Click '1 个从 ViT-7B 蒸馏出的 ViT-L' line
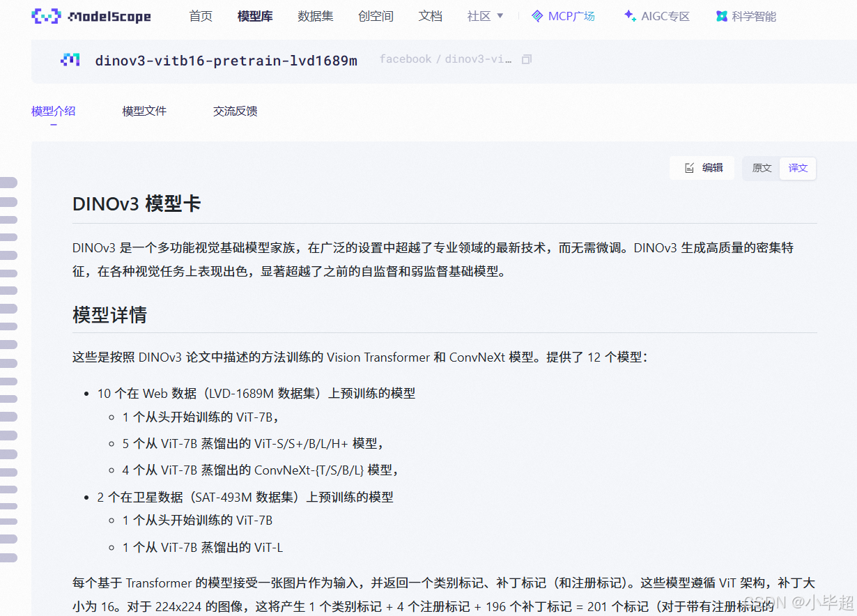Viewport: 857px width, 616px height. click(203, 548)
